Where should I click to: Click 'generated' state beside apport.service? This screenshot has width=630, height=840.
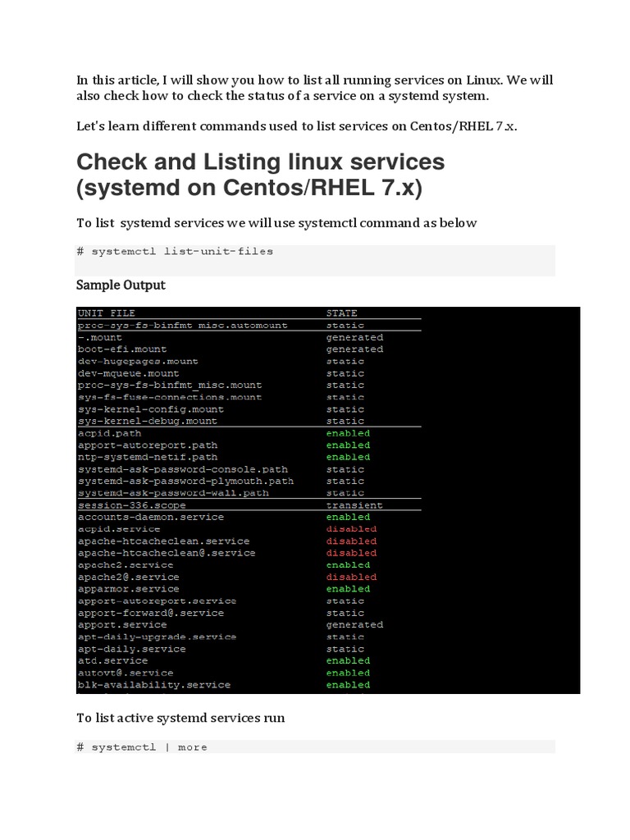point(354,624)
